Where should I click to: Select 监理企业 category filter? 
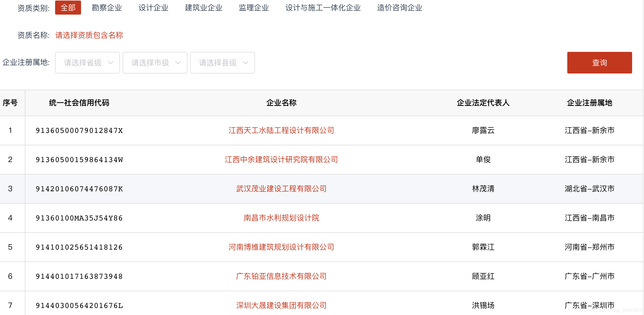[x=254, y=8]
